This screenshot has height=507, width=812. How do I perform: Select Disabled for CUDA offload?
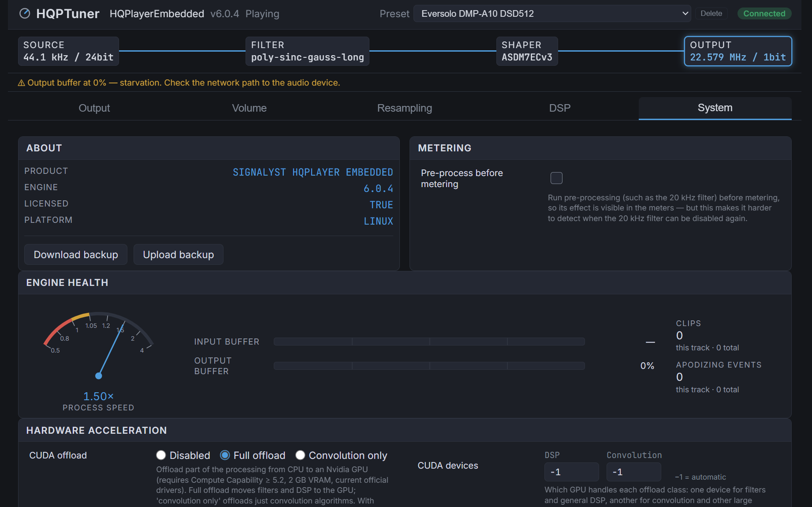(x=161, y=455)
